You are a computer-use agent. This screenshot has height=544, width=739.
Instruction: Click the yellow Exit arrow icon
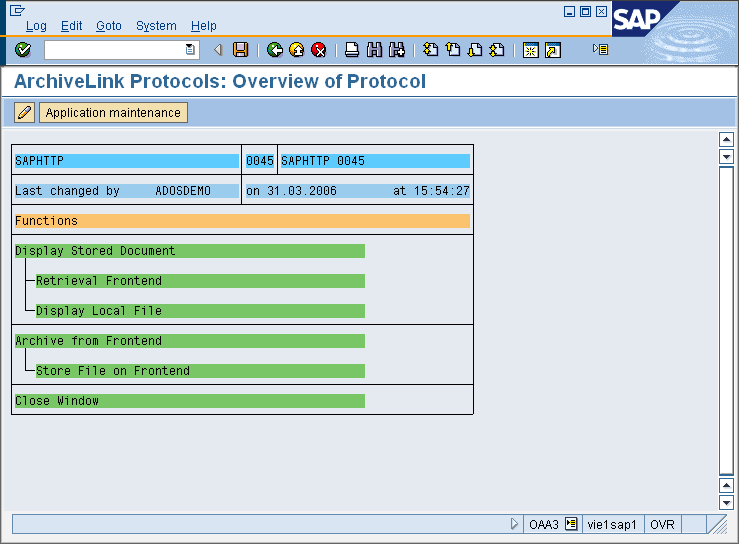coord(296,50)
